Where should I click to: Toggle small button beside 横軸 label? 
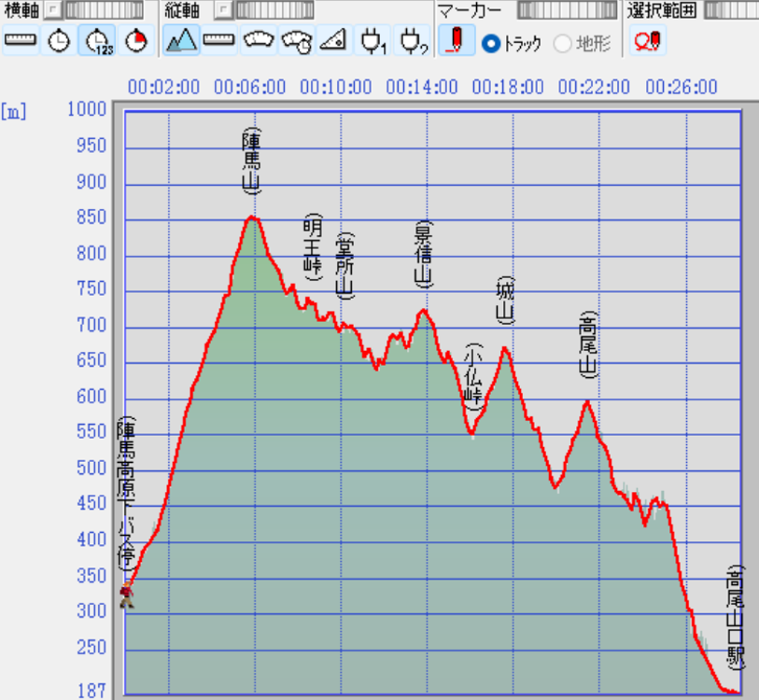pos(53,9)
